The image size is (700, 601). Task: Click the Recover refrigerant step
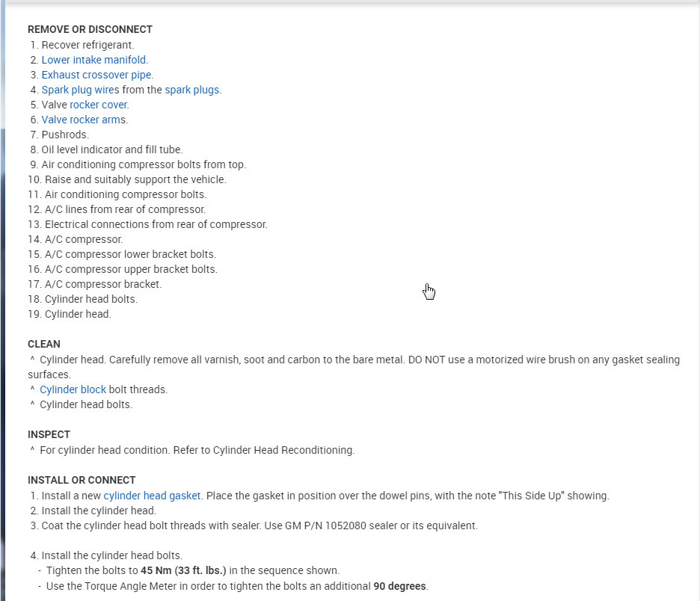87,45
